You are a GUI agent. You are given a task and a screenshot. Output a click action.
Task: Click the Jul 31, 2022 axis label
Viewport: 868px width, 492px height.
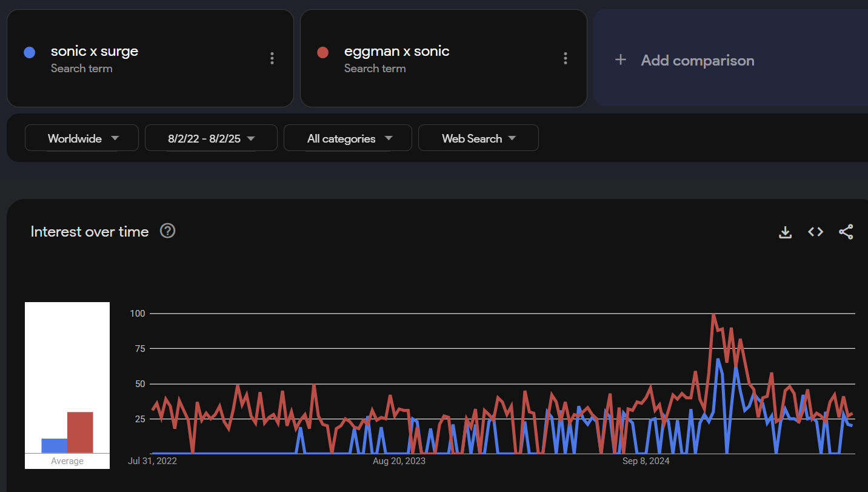[x=152, y=461]
